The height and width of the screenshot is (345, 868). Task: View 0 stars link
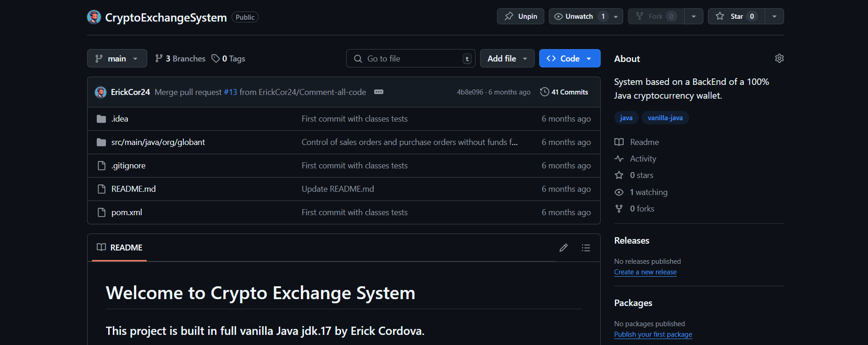pyautogui.click(x=634, y=175)
